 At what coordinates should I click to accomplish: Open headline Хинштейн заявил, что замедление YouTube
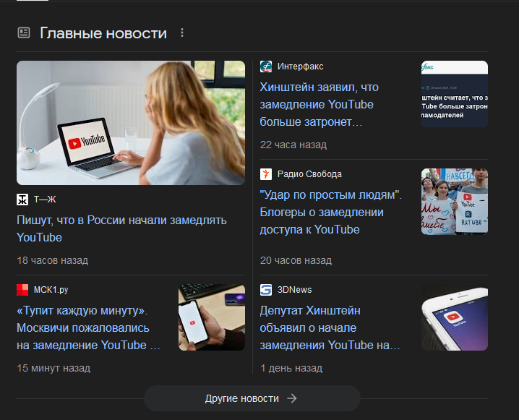pos(319,105)
